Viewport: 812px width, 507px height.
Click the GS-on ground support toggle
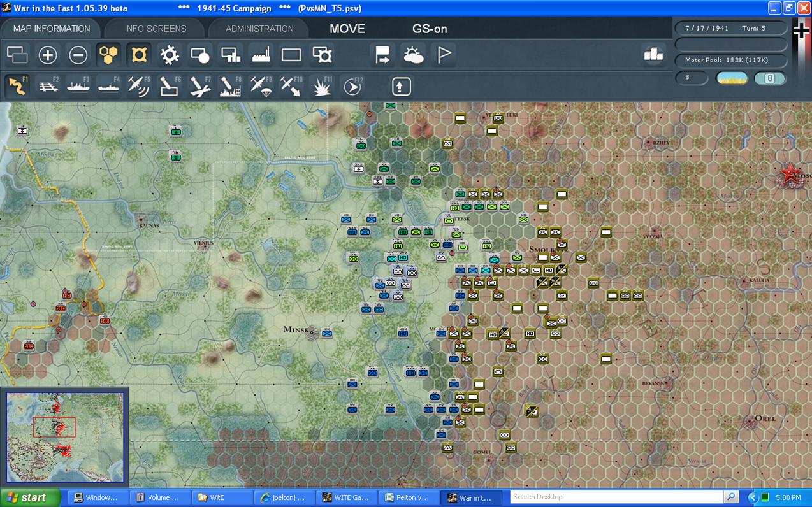(430, 29)
